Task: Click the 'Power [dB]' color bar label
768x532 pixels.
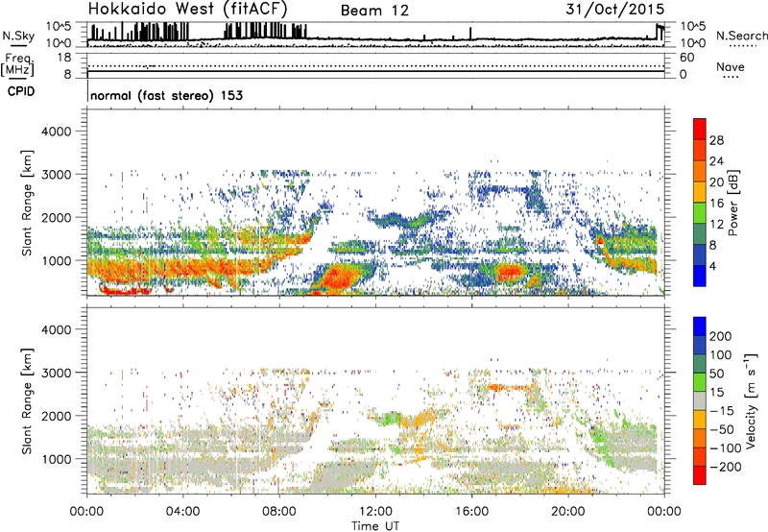Action: 732,203
